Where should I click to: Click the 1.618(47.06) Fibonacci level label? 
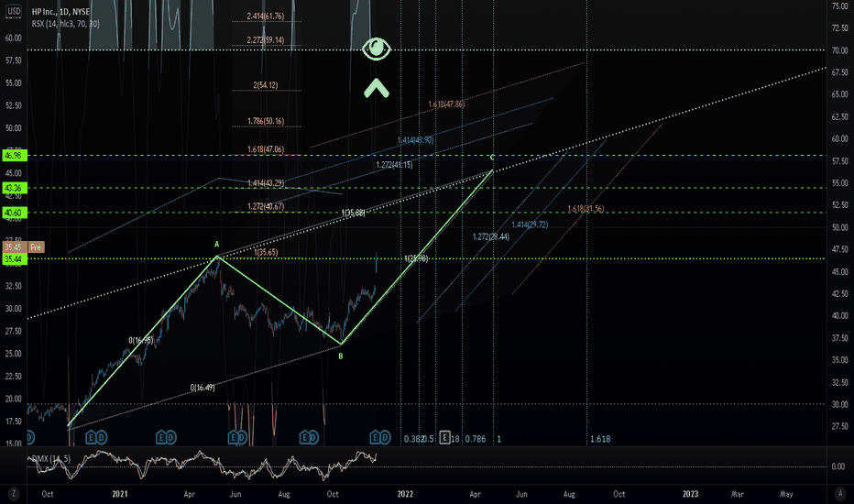tap(266, 149)
